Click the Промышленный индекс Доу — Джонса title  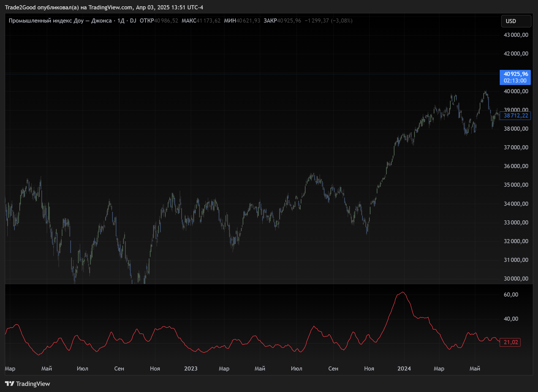[60, 21]
